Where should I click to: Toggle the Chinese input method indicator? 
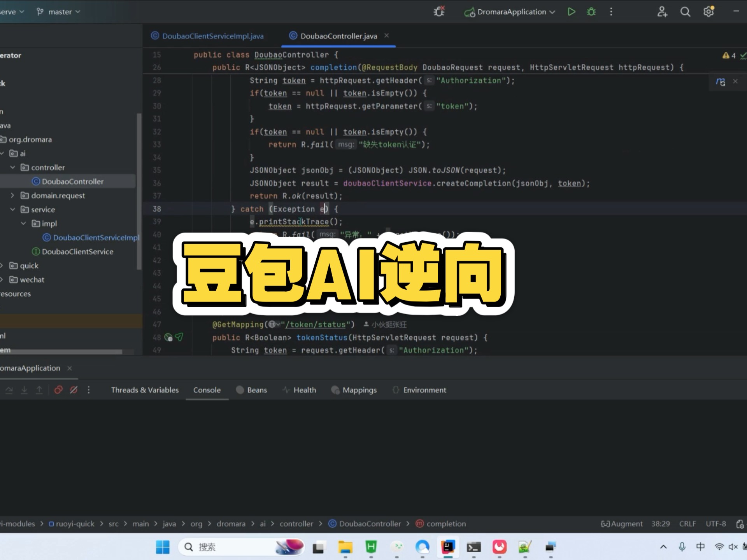(x=700, y=547)
